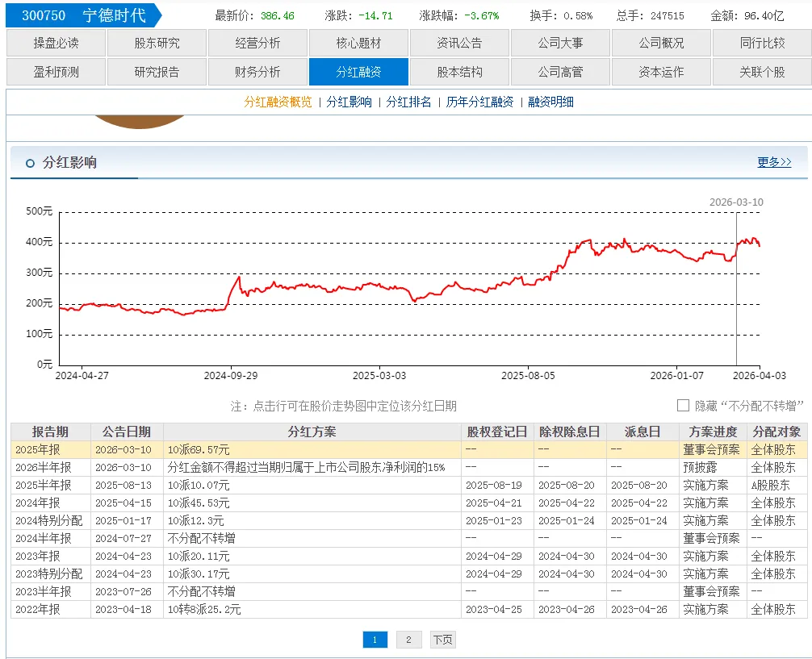The image size is (812, 659).
Task: Open the 盈利预测 tab
Action: click(x=56, y=72)
